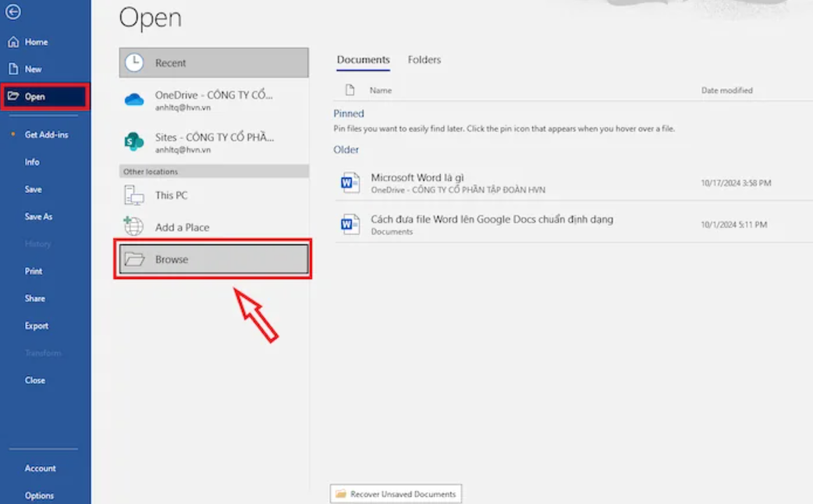Open the Account page
The height and width of the screenshot is (504, 813).
click(x=40, y=468)
